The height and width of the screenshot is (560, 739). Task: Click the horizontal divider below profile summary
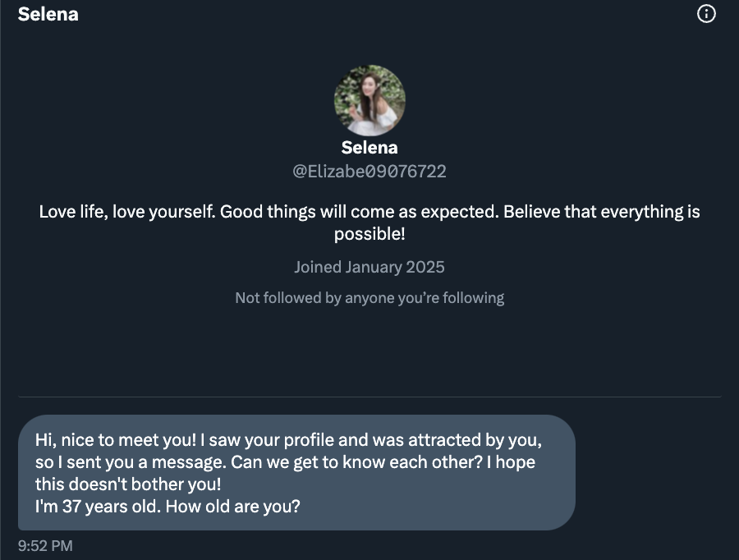pos(369,397)
